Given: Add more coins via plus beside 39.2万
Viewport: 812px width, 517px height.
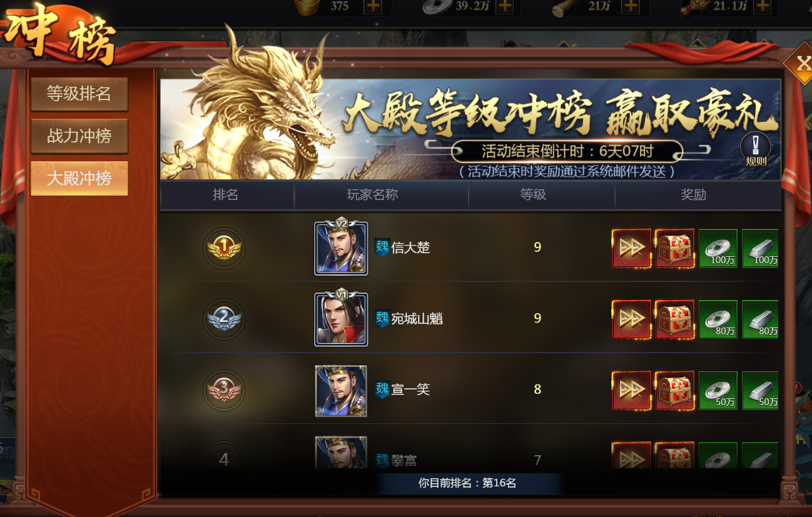Looking at the screenshot, I should tap(504, 6).
